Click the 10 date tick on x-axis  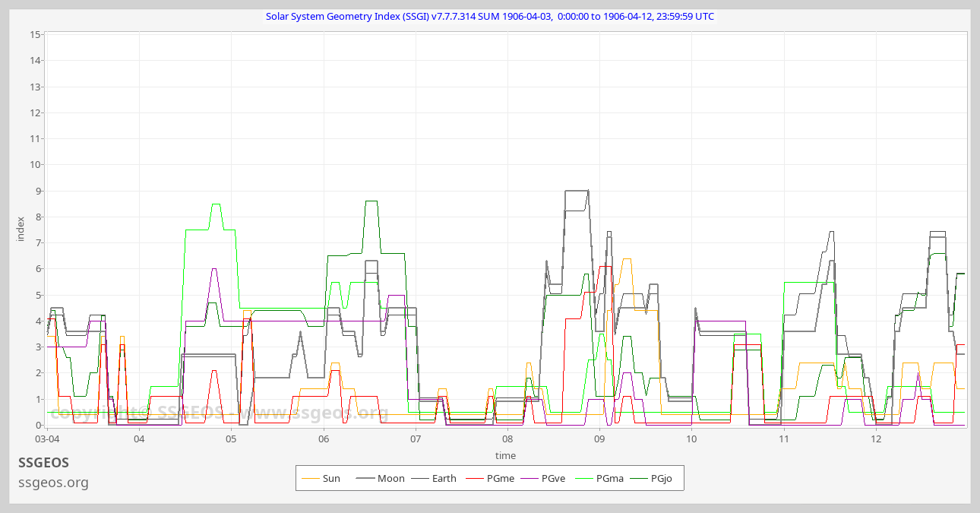pos(691,439)
